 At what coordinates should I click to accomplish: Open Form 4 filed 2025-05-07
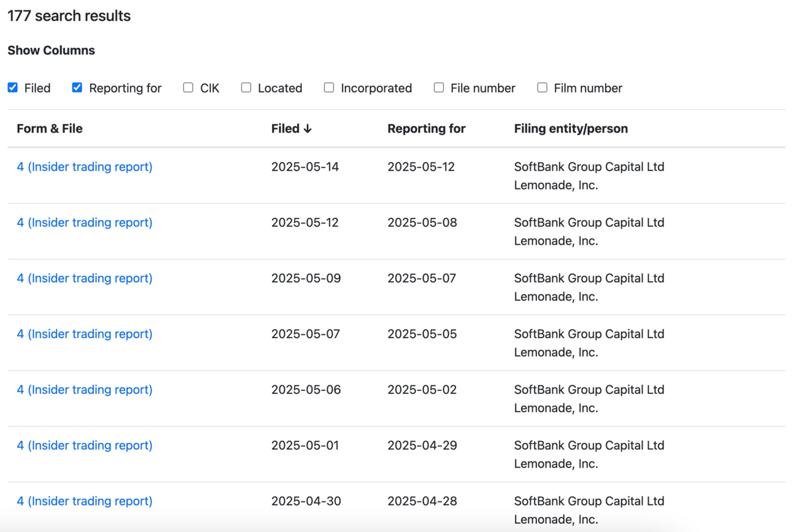pos(85,334)
